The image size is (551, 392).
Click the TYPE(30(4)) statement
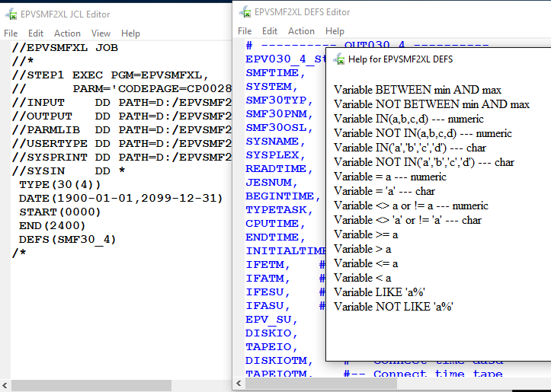59,185
